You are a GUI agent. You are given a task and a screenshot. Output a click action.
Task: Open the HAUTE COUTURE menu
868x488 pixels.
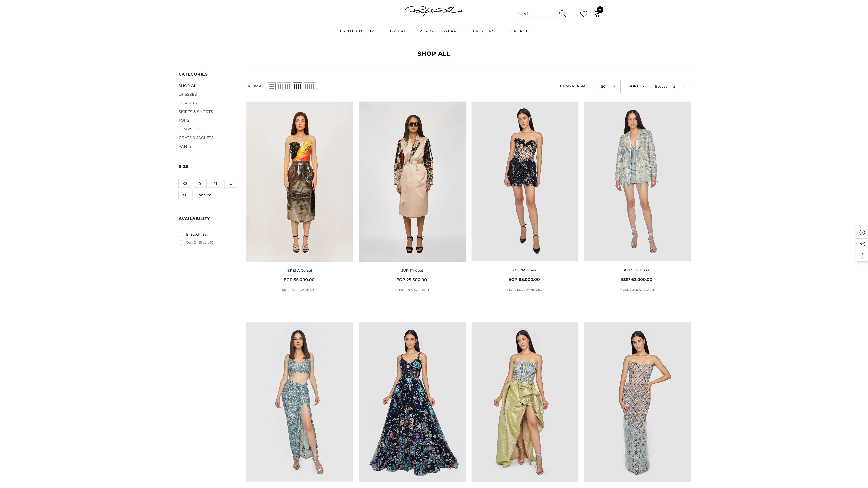(358, 31)
